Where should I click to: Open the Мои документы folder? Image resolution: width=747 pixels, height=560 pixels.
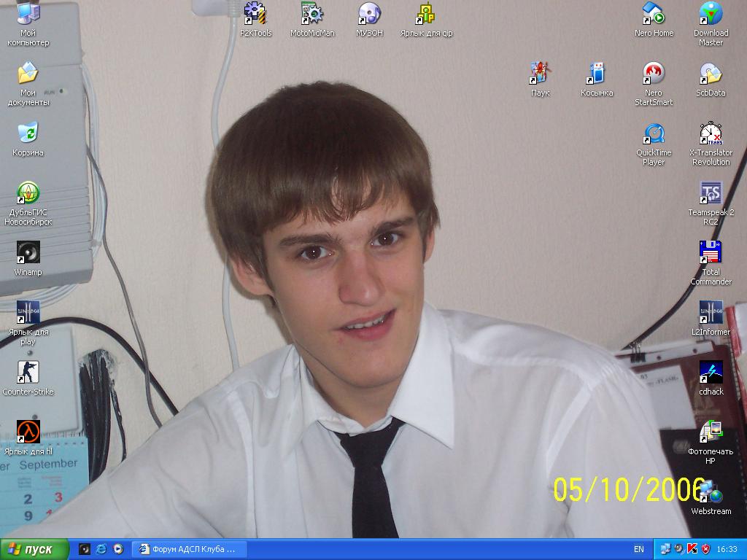[x=28, y=74]
